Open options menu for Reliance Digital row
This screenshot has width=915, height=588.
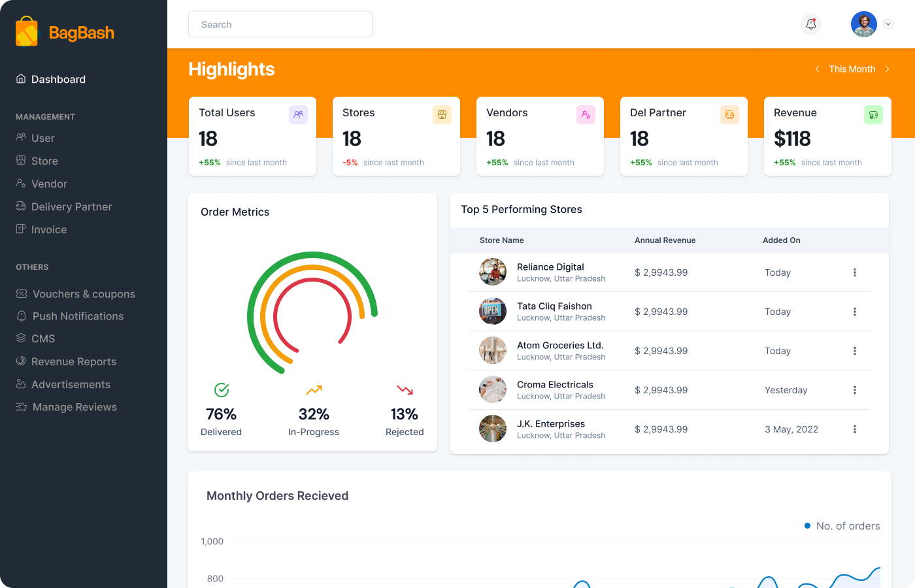pyautogui.click(x=854, y=272)
